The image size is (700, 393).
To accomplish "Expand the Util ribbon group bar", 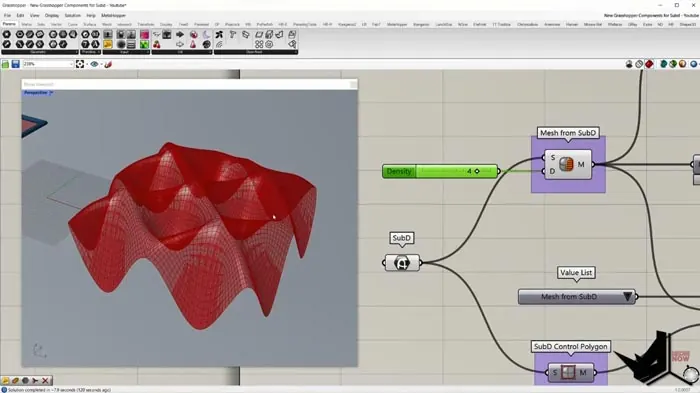I will (x=181, y=52).
